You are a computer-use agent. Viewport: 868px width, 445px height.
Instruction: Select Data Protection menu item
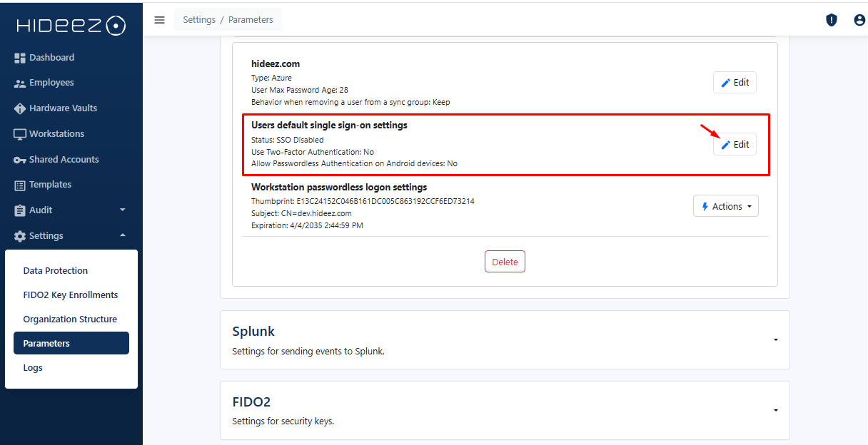(56, 271)
